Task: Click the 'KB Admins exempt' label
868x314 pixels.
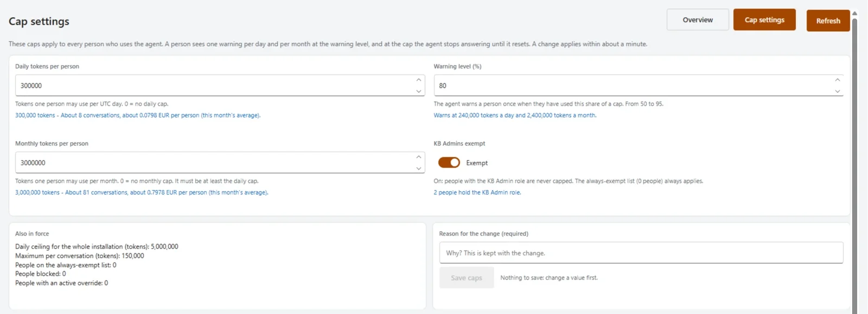Action: pyautogui.click(x=459, y=143)
